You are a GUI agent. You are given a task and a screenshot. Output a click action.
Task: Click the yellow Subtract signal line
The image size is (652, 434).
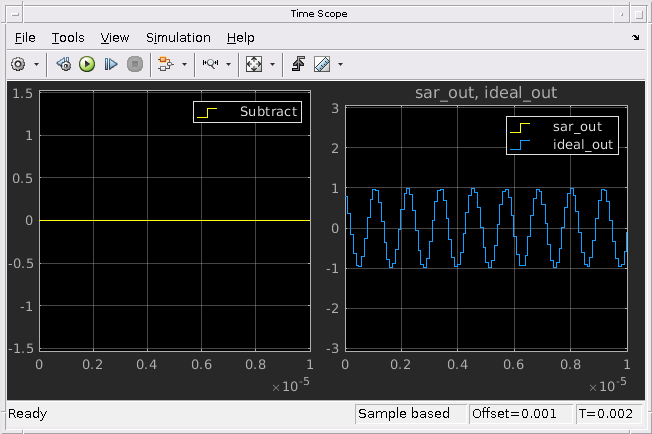coord(175,220)
